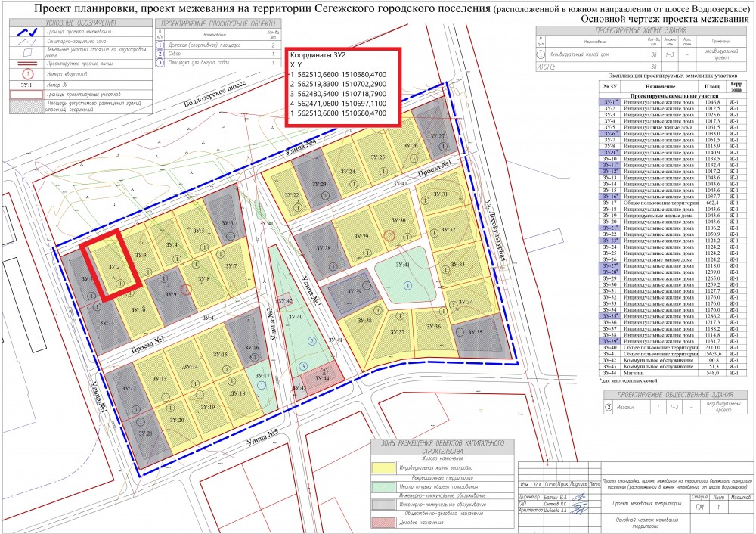Click the Улица №2 street label
The image size is (756, 534).
coord(274,324)
